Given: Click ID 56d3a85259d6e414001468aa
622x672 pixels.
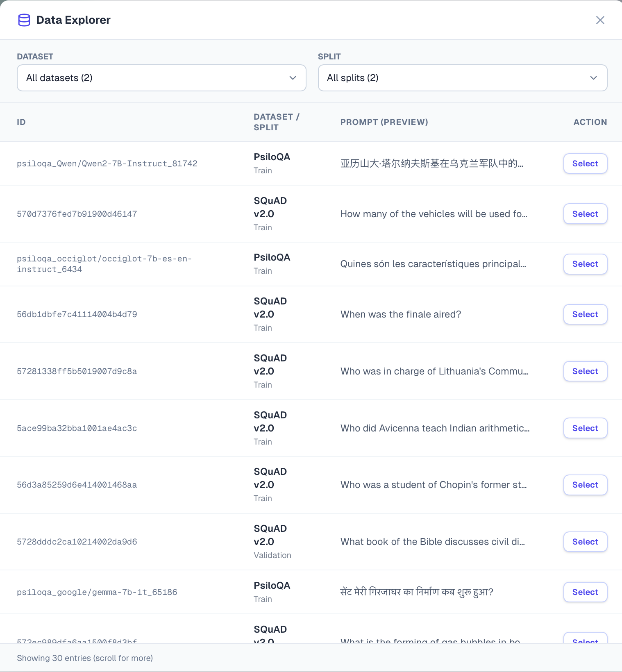Looking at the screenshot, I should coord(77,485).
